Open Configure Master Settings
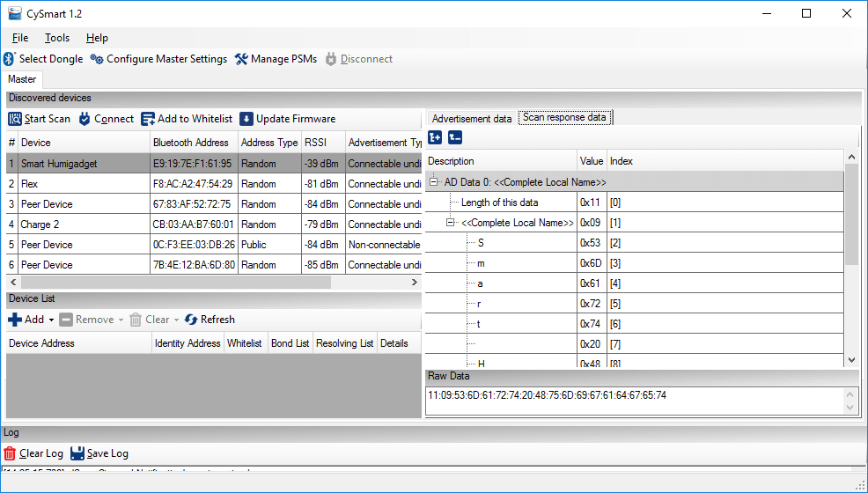This screenshot has height=493, width=868. point(158,59)
